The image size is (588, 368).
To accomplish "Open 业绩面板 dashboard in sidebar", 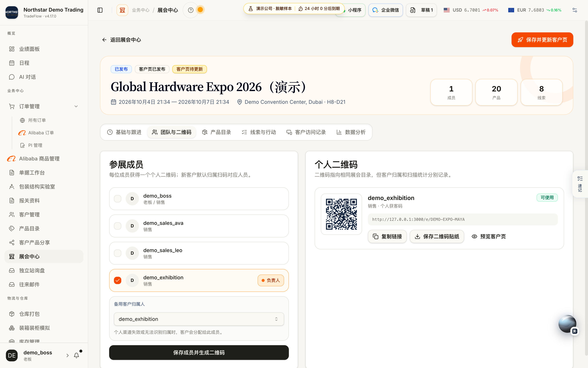I will tap(44, 49).
